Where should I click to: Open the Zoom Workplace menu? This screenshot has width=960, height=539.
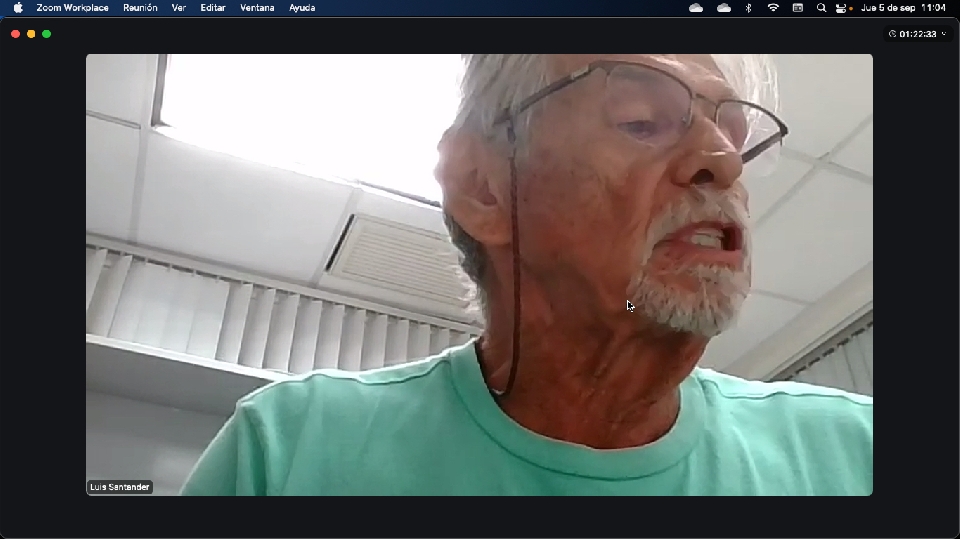(72, 8)
